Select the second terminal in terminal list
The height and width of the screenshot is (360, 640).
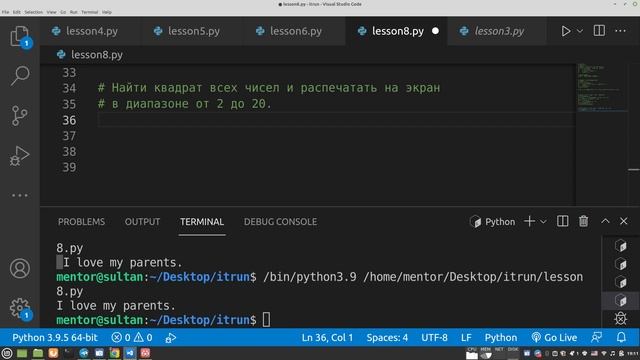pyautogui.click(x=621, y=264)
